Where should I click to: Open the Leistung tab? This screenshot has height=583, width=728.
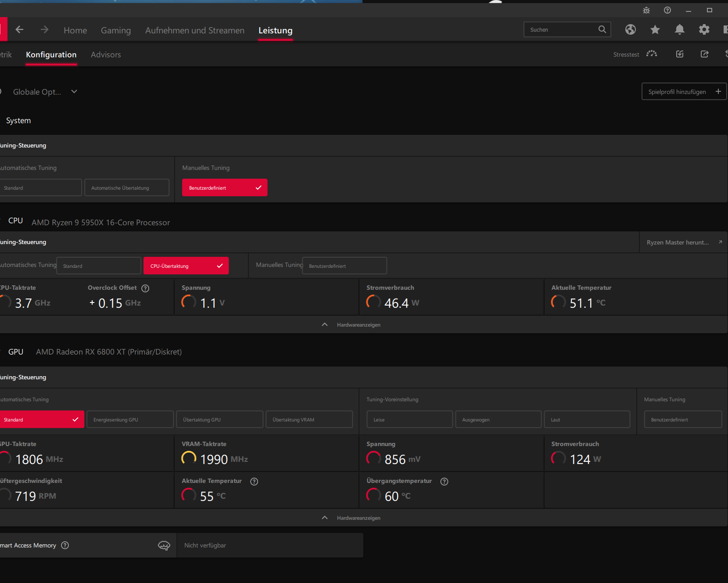click(276, 30)
